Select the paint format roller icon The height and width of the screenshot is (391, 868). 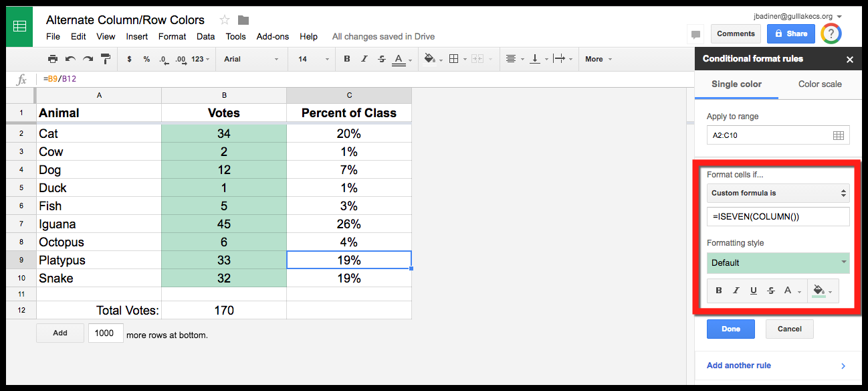click(x=106, y=59)
